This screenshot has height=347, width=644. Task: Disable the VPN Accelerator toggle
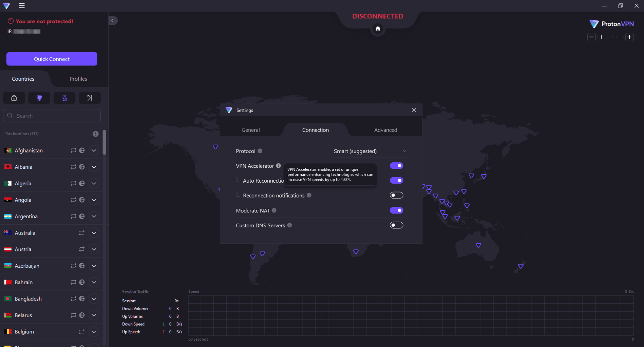pyautogui.click(x=396, y=166)
